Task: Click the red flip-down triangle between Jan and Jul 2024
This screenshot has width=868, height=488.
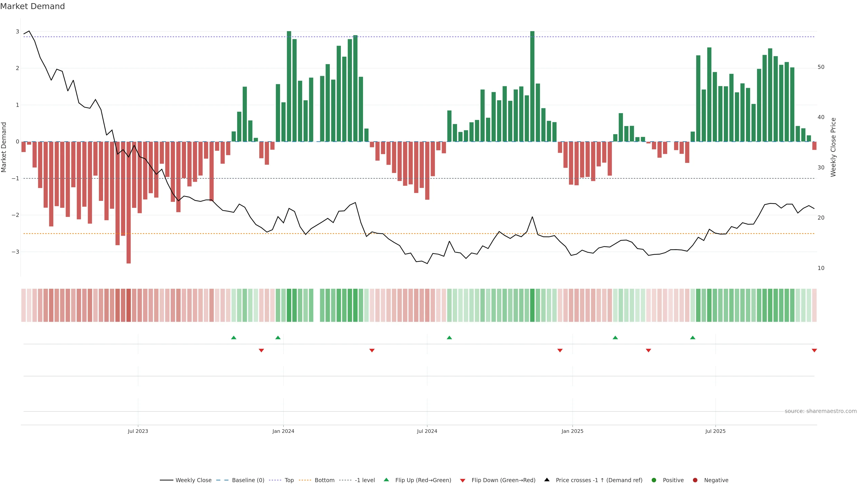Action: click(x=372, y=351)
